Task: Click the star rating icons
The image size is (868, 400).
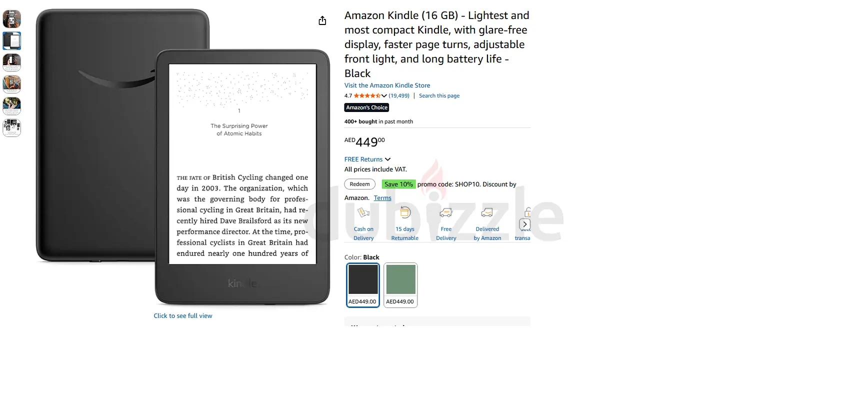Action: click(x=367, y=95)
